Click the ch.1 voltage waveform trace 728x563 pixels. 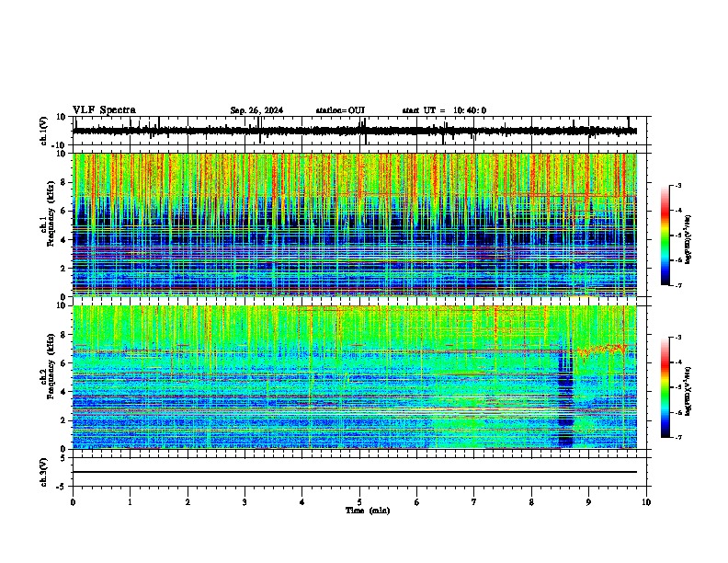[355, 131]
